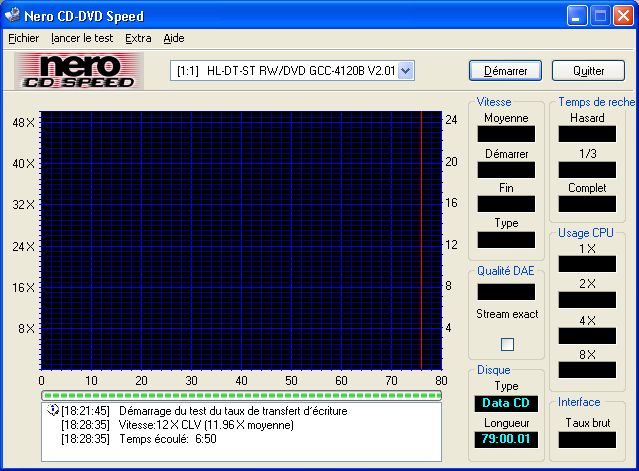Open the Fichier menu
Image resolution: width=639 pixels, height=471 pixels.
point(24,38)
